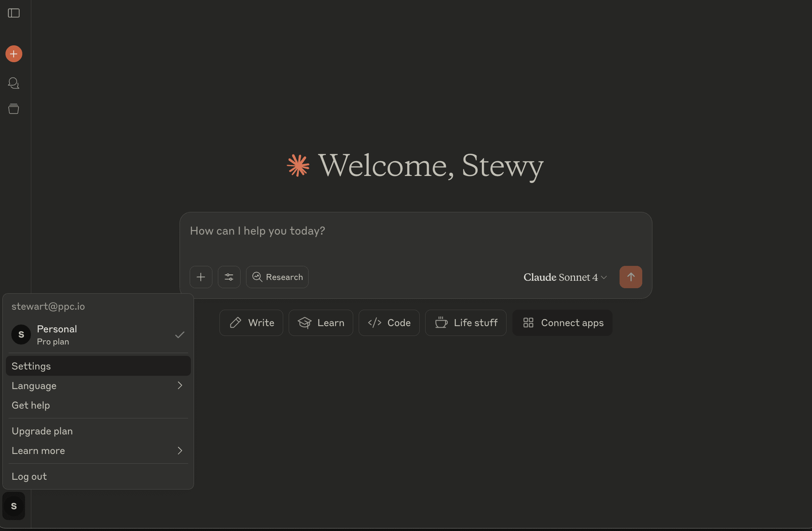Click the checkmark beside Personal account

pyautogui.click(x=180, y=335)
